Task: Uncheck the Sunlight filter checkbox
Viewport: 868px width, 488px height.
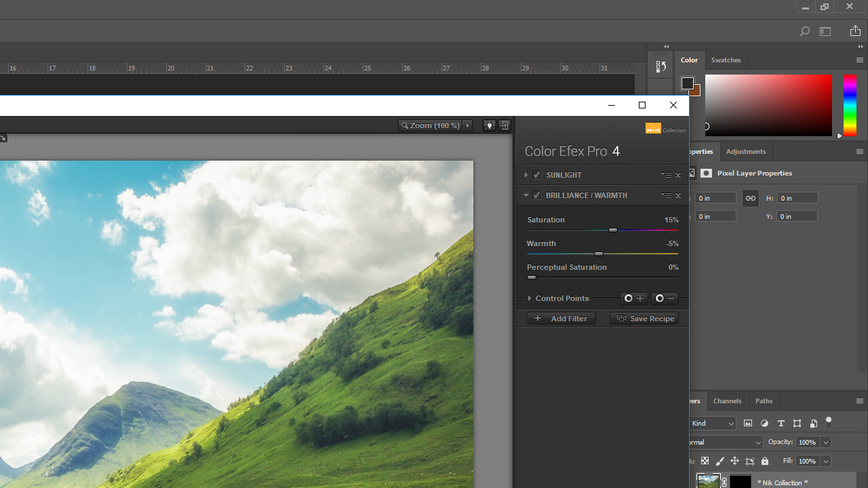Action: [537, 175]
